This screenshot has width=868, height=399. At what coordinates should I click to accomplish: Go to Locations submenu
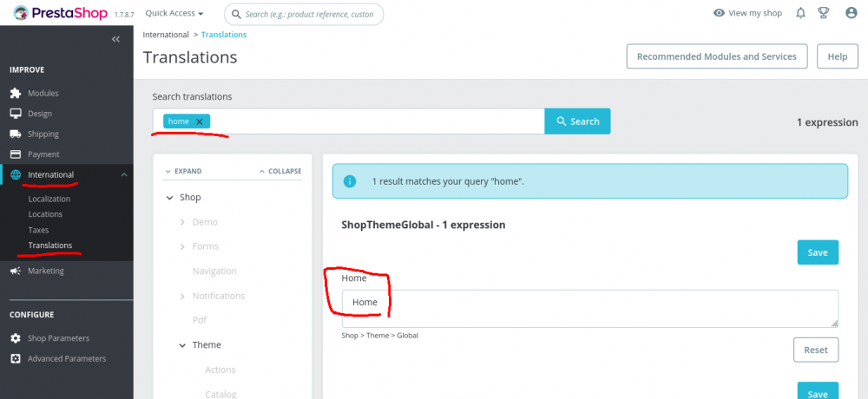[x=45, y=214]
